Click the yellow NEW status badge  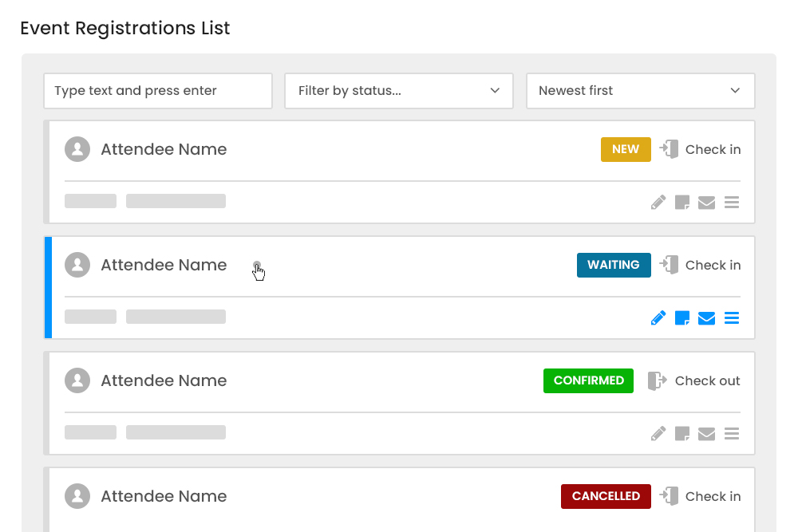point(626,149)
